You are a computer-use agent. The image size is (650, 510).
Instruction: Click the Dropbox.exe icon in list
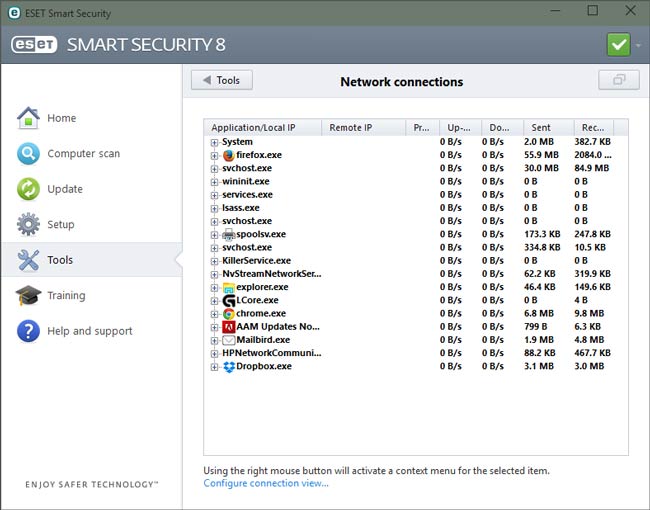point(228,367)
